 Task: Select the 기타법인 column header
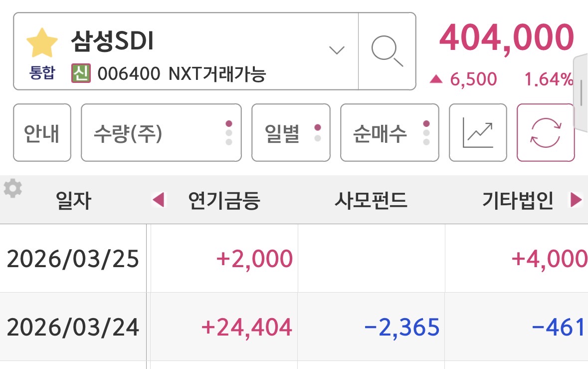(x=518, y=201)
